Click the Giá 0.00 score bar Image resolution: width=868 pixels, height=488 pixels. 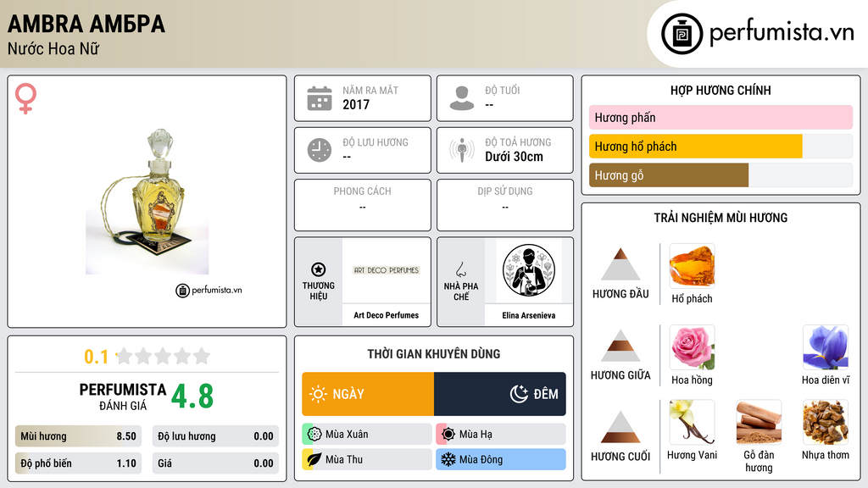215,463
